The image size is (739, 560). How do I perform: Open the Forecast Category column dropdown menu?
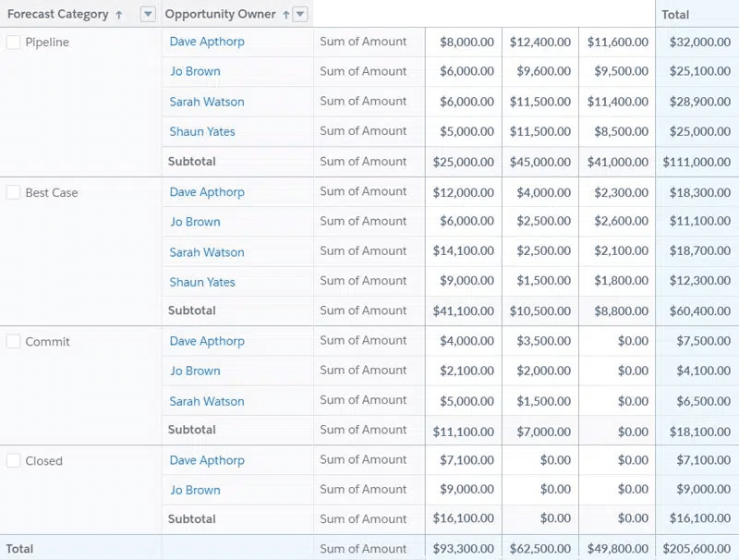coord(148,15)
